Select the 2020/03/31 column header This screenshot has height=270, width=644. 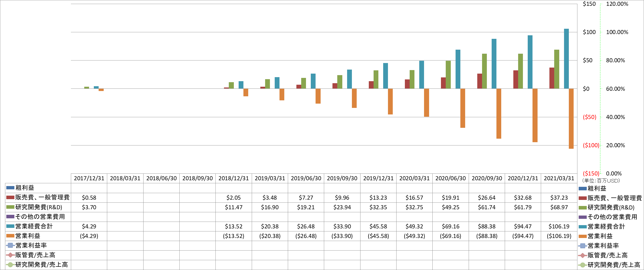click(x=414, y=178)
